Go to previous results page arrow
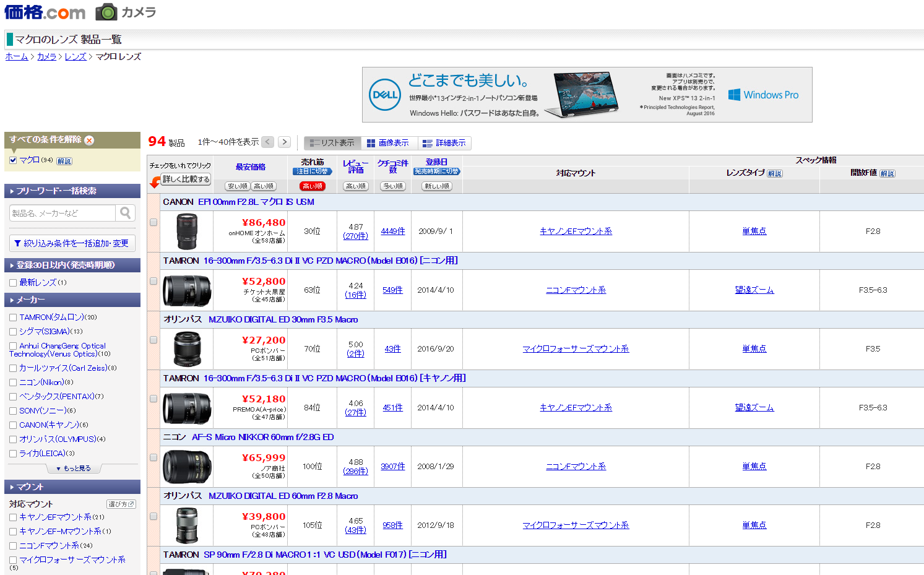Viewport: 924px width, 575px height. (x=268, y=142)
